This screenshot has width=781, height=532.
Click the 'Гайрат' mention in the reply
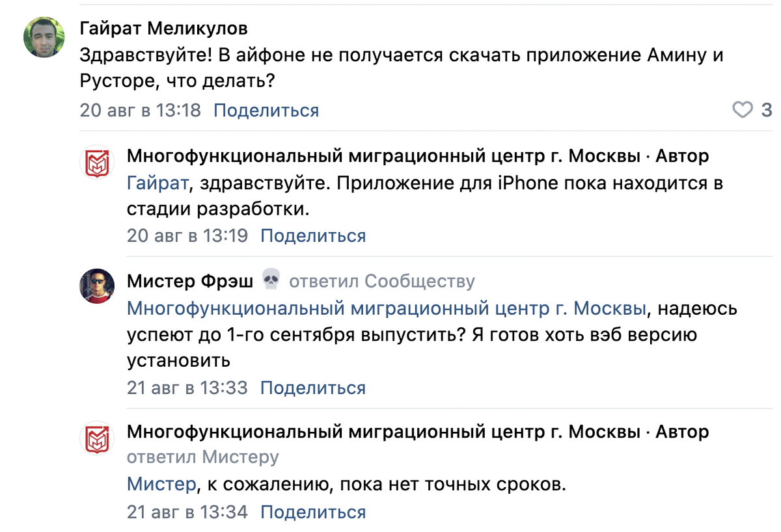tap(158, 183)
